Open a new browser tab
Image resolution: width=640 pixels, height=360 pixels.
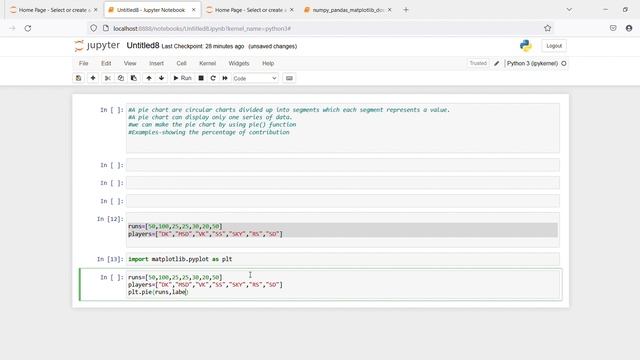(406, 10)
